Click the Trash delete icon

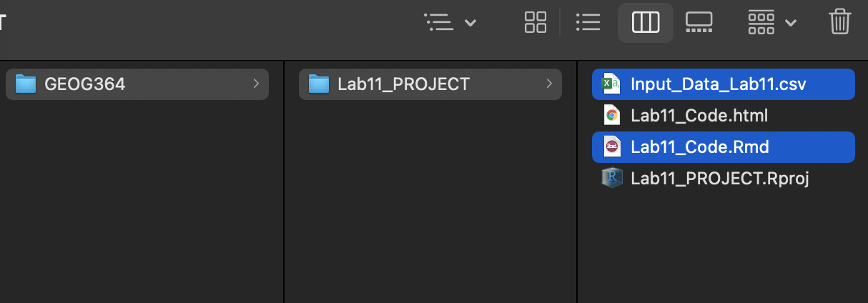tap(840, 22)
